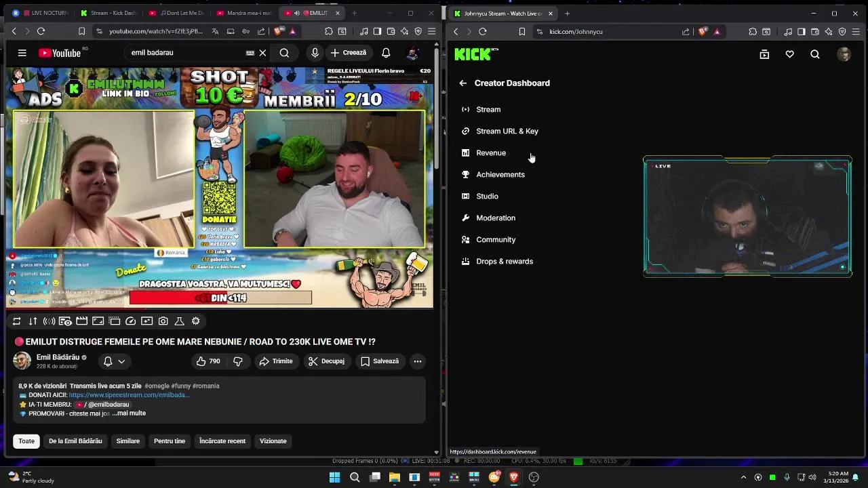
Task: Open YouTube notifications bell
Action: pyautogui.click(x=386, y=53)
